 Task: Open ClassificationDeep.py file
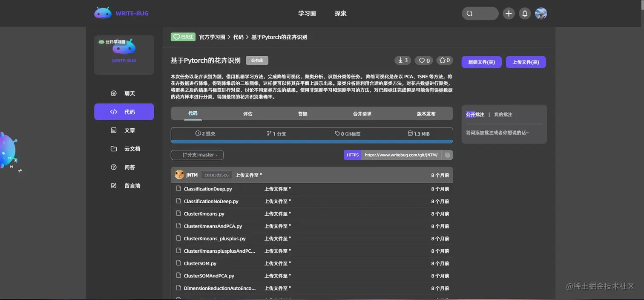click(x=208, y=189)
